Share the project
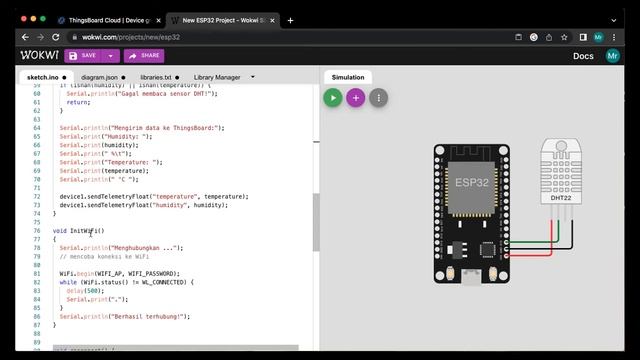 click(144, 56)
